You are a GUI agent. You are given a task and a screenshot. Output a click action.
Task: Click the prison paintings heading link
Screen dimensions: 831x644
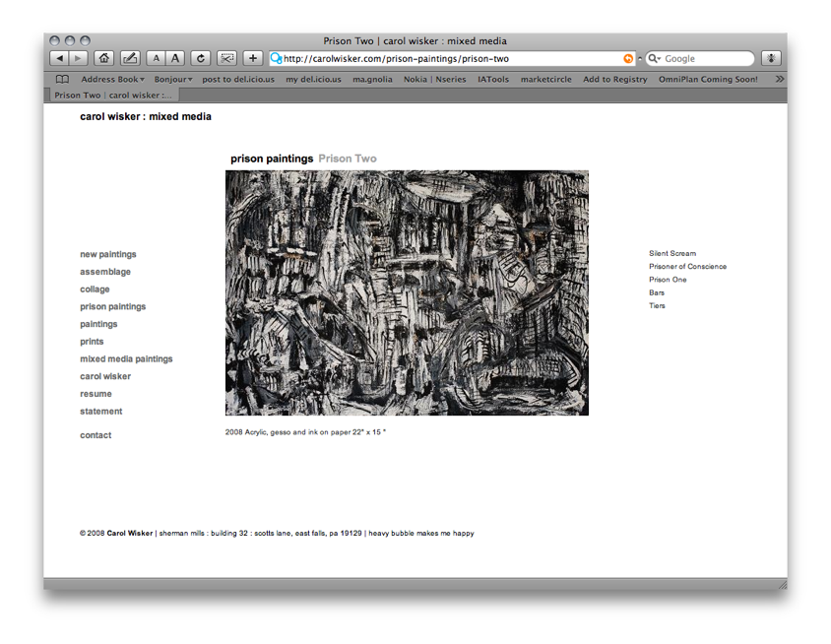(272, 159)
